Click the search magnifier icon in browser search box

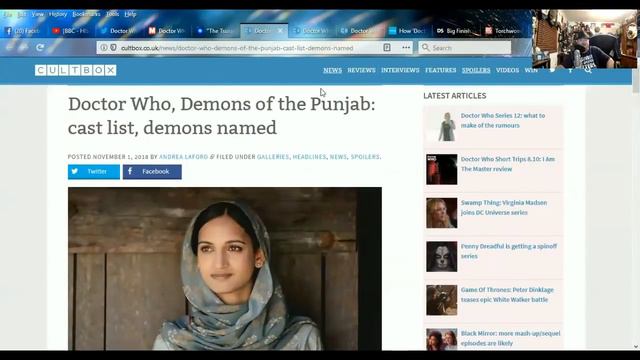[x=425, y=48]
